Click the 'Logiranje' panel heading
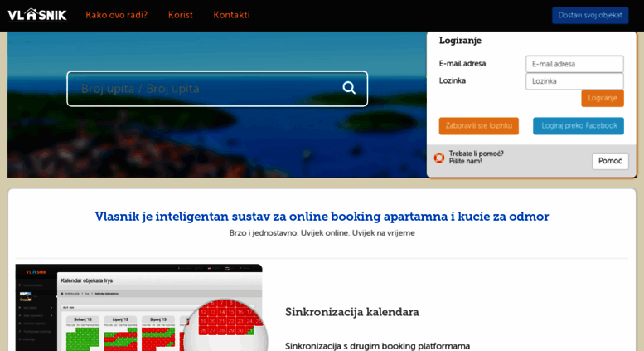 click(x=460, y=41)
